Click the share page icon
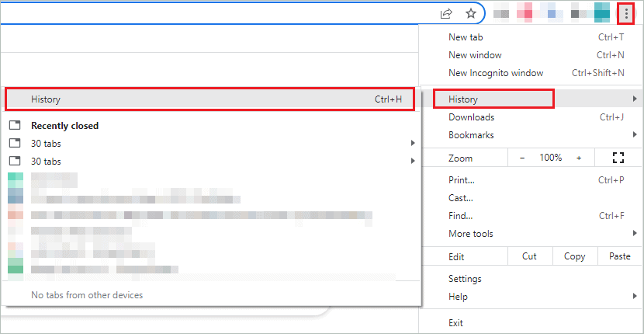Image resolution: width=644 pixels, height=334 pixels. tap(447, 13)
